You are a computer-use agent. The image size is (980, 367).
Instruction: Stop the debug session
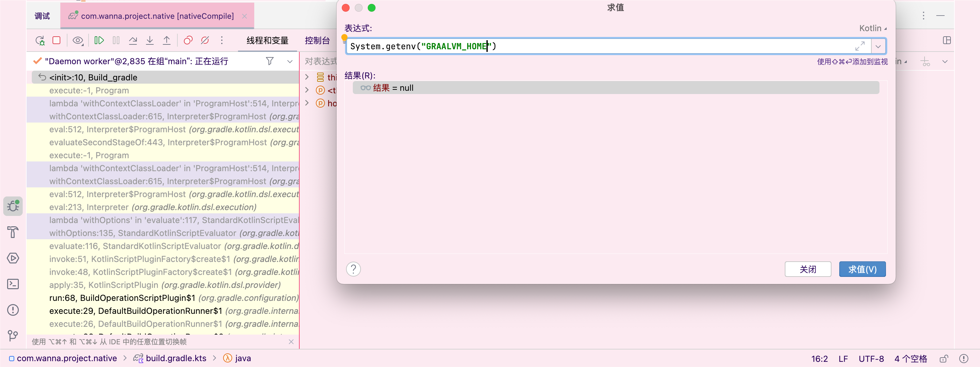click(57, 40)
